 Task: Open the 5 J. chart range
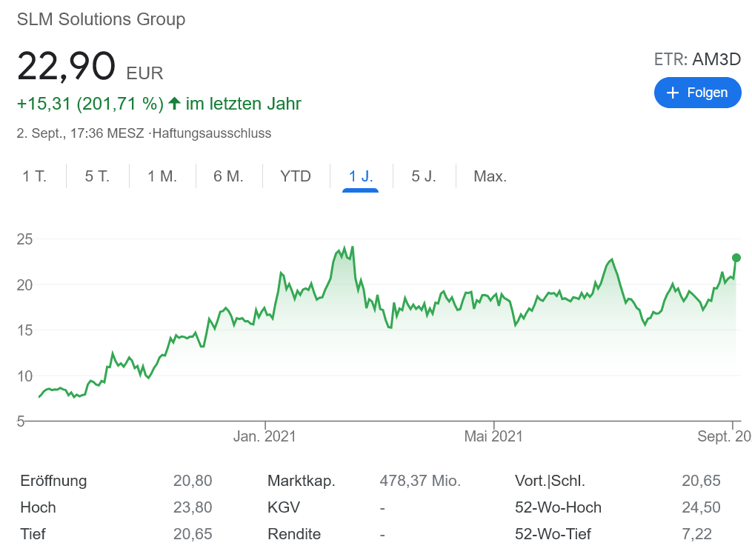click(424, 176)
